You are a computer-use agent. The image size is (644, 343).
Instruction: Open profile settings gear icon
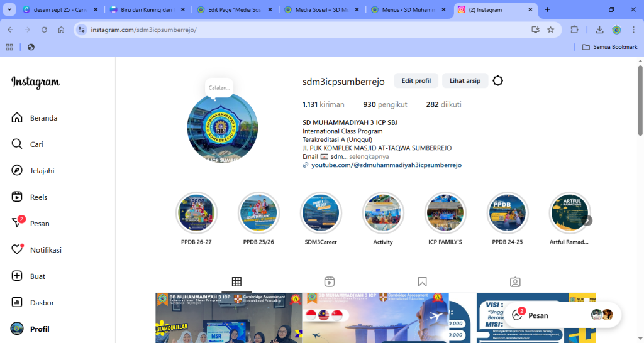[x=498, y=81]
